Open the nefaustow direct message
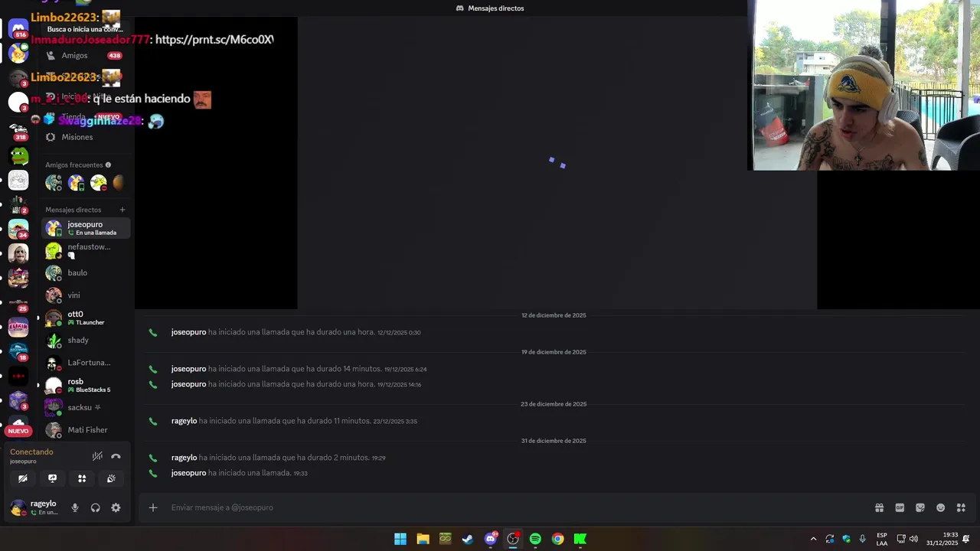Image resolution: width=980 pixels, height=551 pixels. (x=85, y=250)
